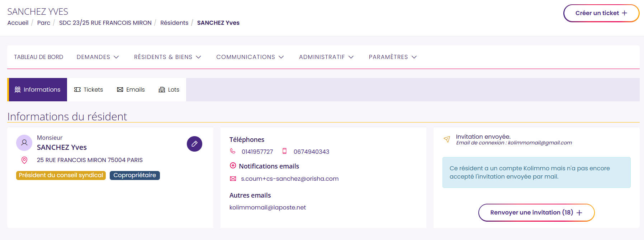
Task: Open the Parc breadcrumb link
Action: pos(44,23)
